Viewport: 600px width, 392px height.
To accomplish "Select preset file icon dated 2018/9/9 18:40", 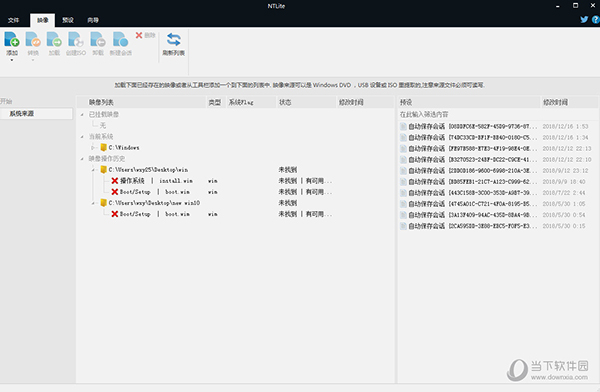I will pos(403,182).
